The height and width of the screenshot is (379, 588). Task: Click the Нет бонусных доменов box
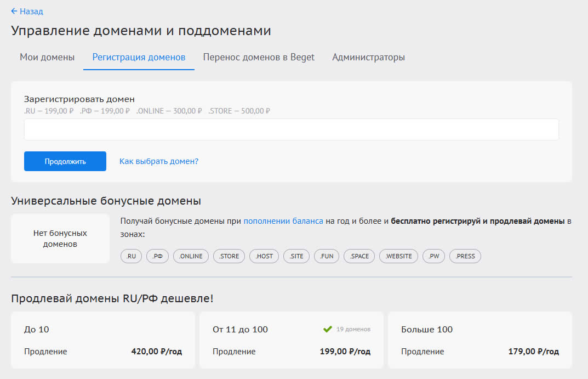pos(60,239)
